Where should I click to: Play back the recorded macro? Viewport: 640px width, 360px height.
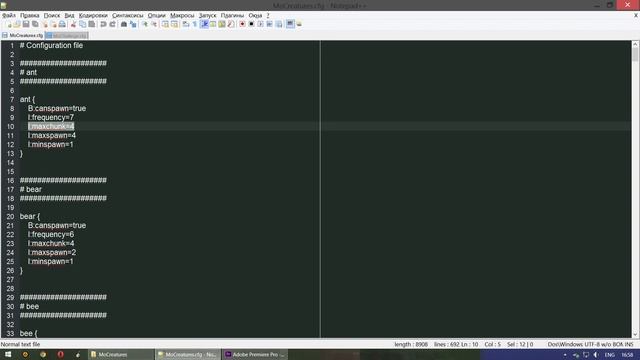pos(260,24)
